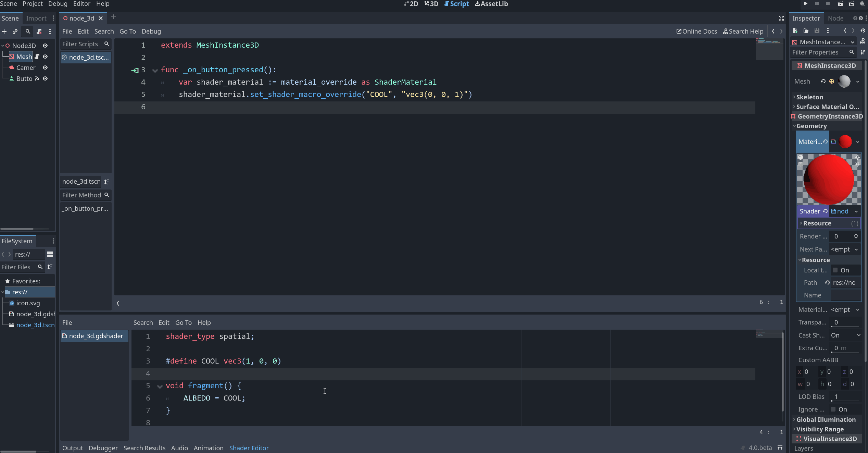Enable the Ignore Occlusion Culling checkbox
Screen dimensions: 868x453
tap(833, 409)
